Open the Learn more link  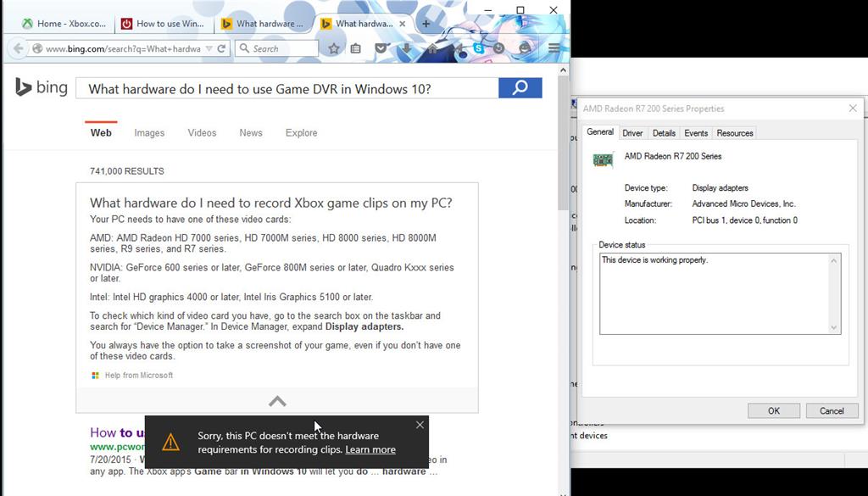370,449
